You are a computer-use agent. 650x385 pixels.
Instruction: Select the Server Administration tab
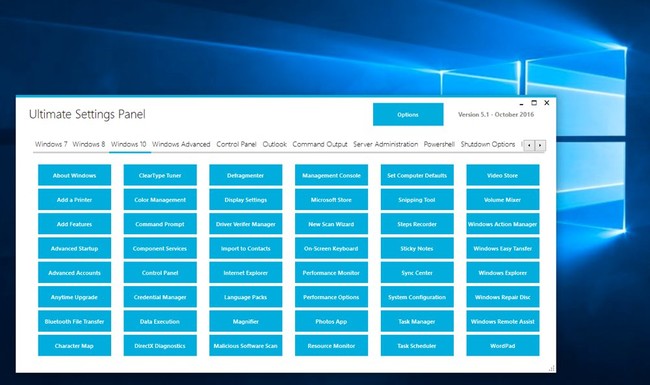pyautogui.click(x=386, y=144)
